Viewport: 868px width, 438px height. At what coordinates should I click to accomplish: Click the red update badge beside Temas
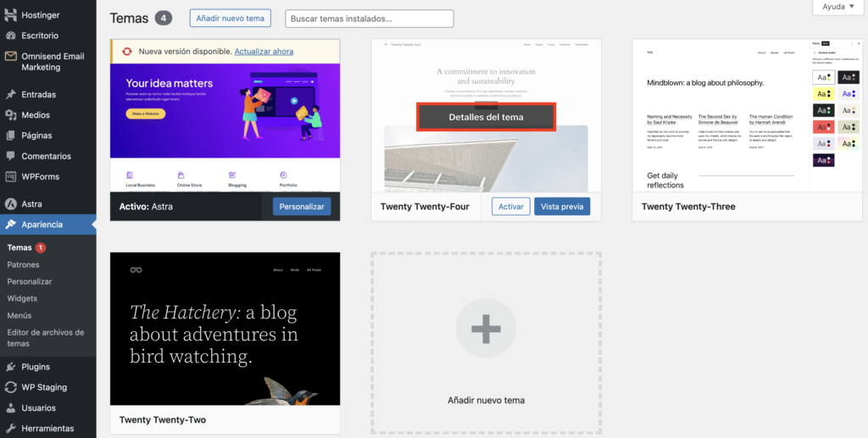[41, 247]
